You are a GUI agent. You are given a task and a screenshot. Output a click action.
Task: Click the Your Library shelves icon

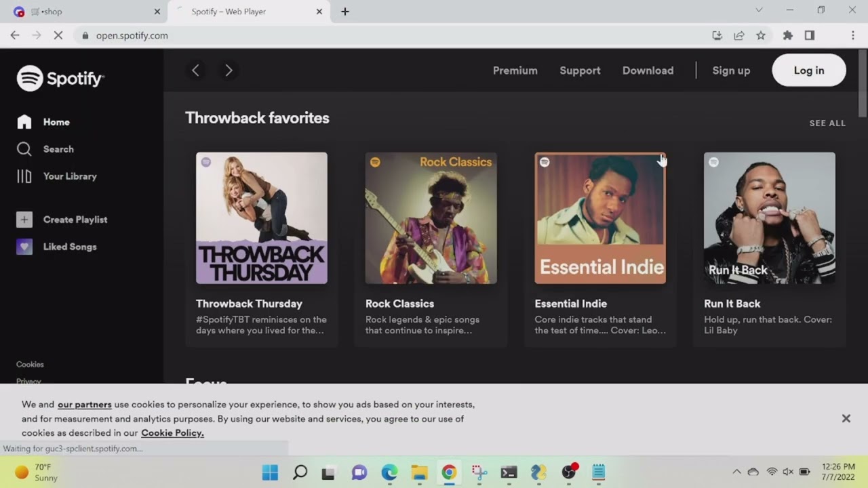point(24,176)
